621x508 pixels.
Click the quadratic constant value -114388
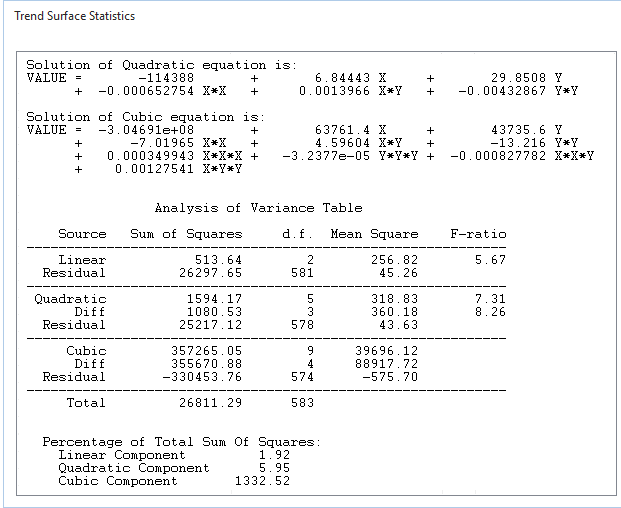pos(166,78)
